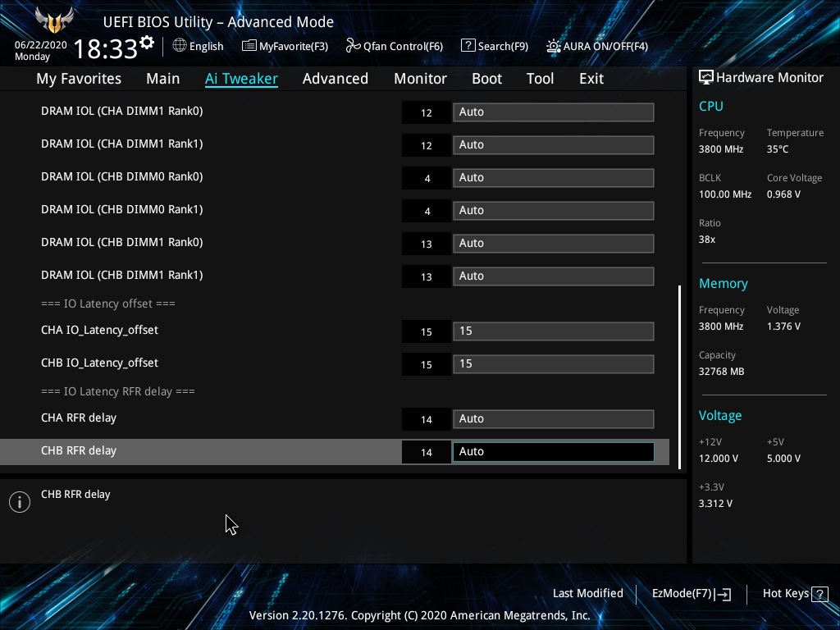This screenshot has height=630, width=840.
Task: Edit CHB RFR delay Auto field
Action: coord(554,452)
